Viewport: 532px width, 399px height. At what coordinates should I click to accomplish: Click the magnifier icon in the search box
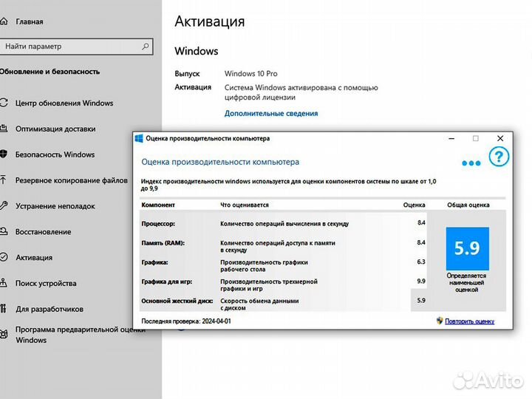pyautogui.click(x=143, y=47)
